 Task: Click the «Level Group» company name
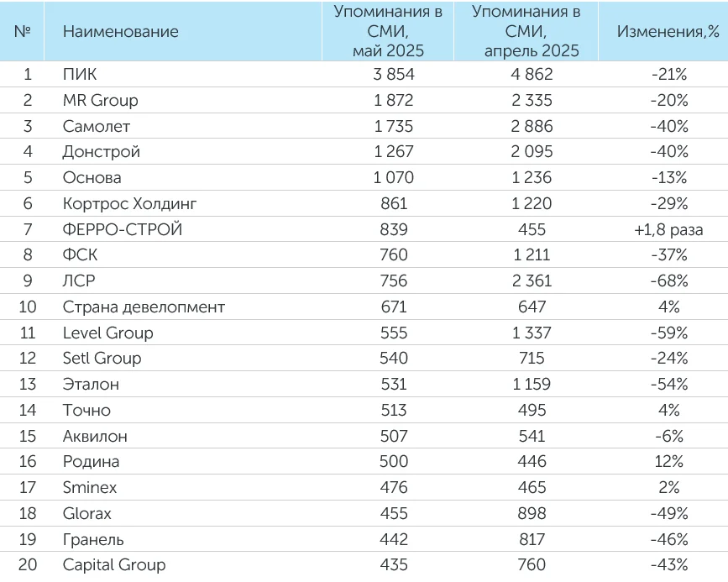[107, 333]
